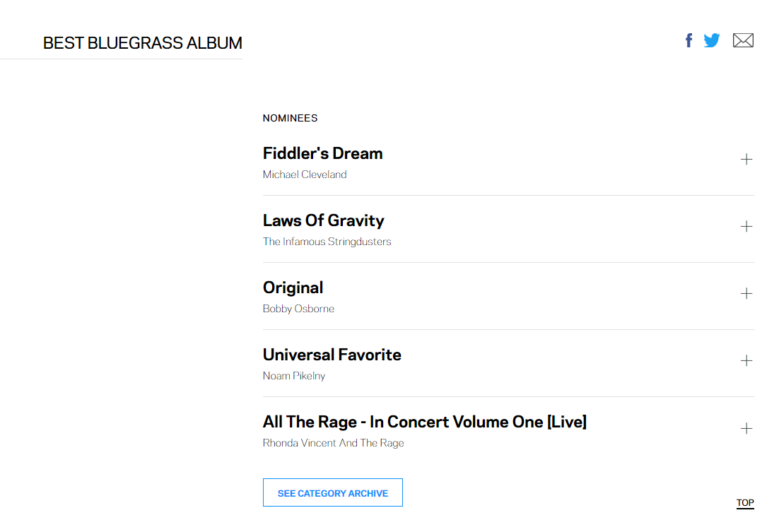
Task: Select Bobby Osborne artist name
Action: [298, 309]
